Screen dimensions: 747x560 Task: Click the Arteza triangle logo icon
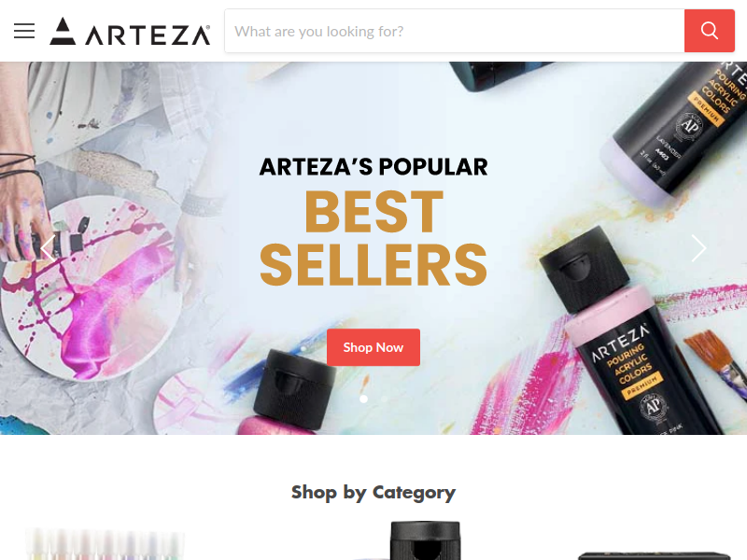tap(63, 31)
